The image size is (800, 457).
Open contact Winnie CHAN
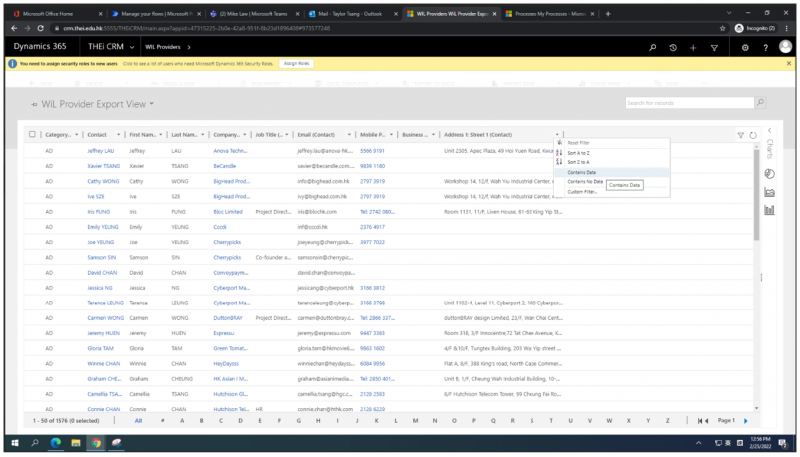coord(104,364)
